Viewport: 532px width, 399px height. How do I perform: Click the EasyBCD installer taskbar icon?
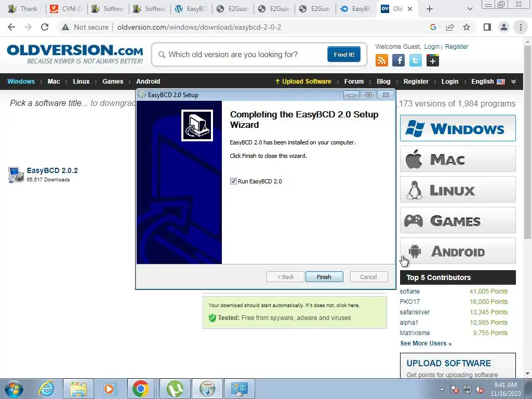pyautogui.click(x=207, y=389)
